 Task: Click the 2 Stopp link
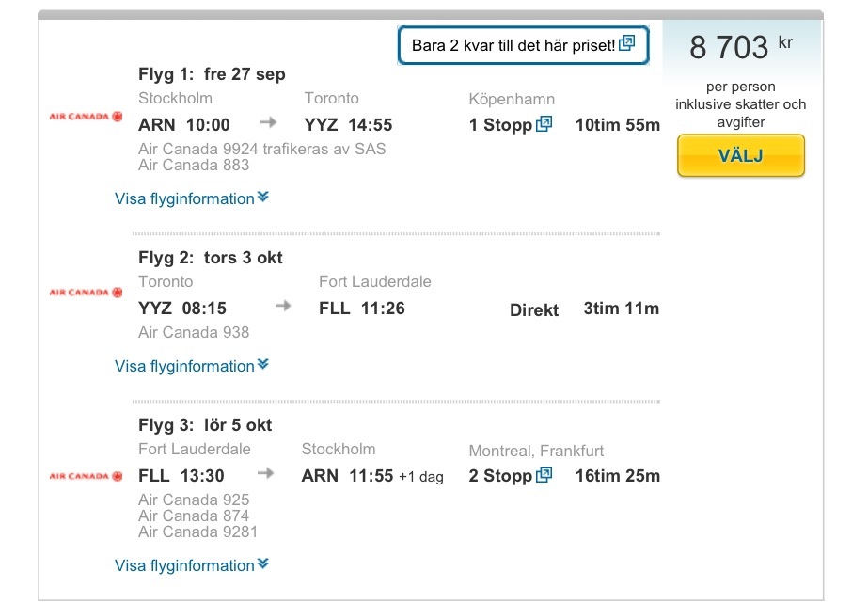pyautogui.click(x=500, y=476)
